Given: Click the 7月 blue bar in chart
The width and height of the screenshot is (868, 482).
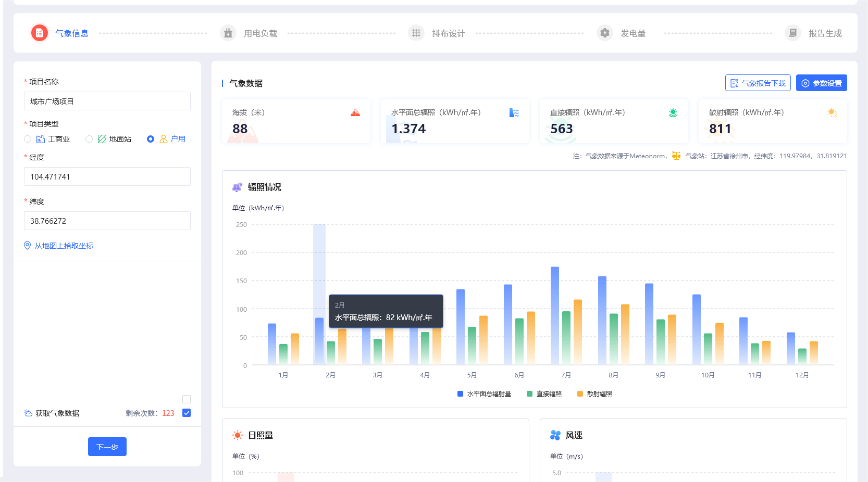Looking at the screenshot, I should pos(555,316).
